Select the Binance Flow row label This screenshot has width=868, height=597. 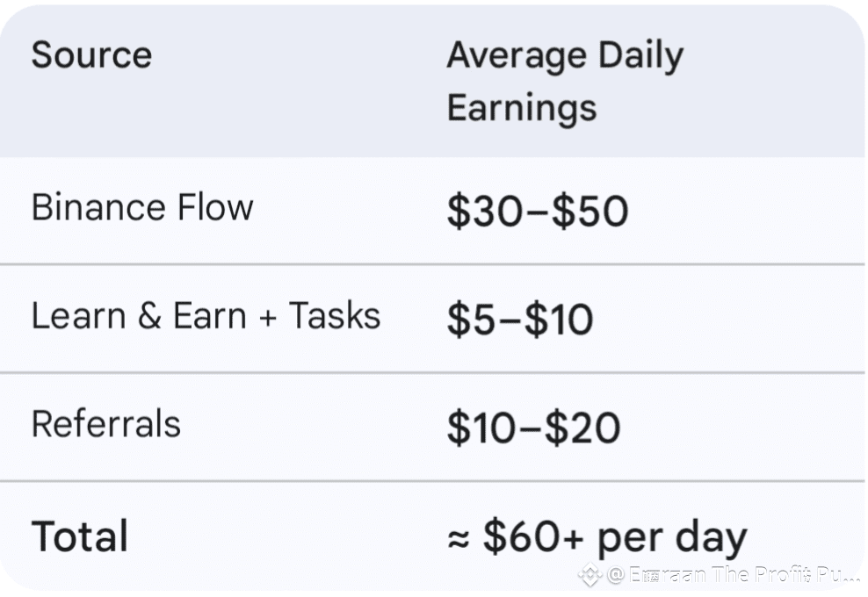(142, 208)
